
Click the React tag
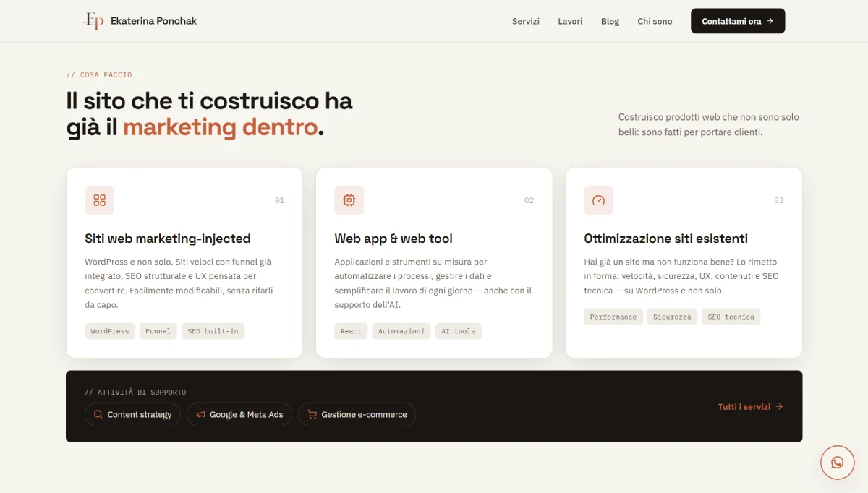[351, 331]
